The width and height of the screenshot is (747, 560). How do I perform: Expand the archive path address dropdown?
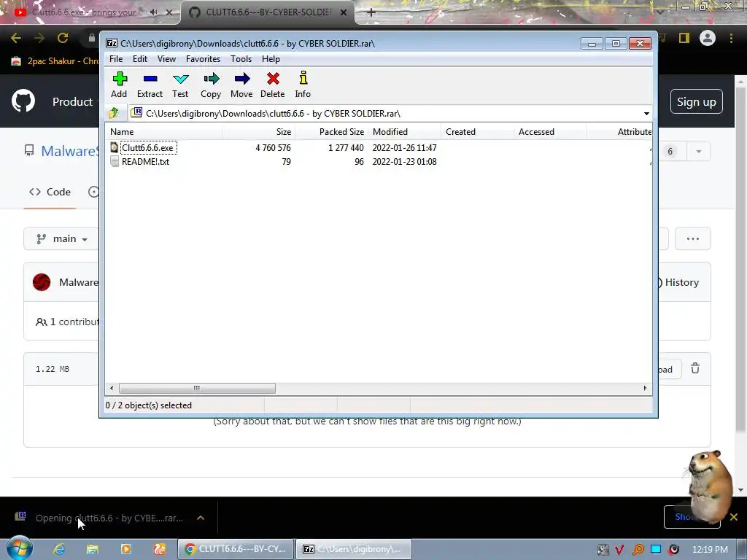click(x=646, y=114)
